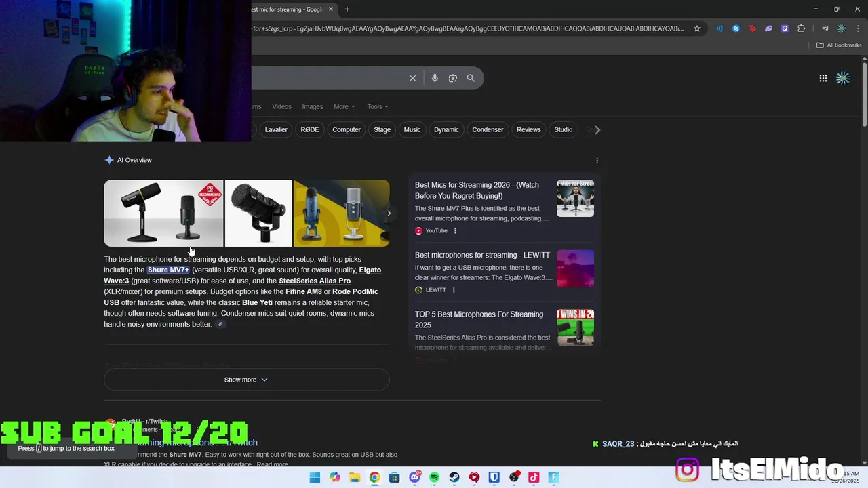The image size is (868, 488).
Task: Open Steam from the taskbar
Action: pyautogui.click(x=454, y=477)
